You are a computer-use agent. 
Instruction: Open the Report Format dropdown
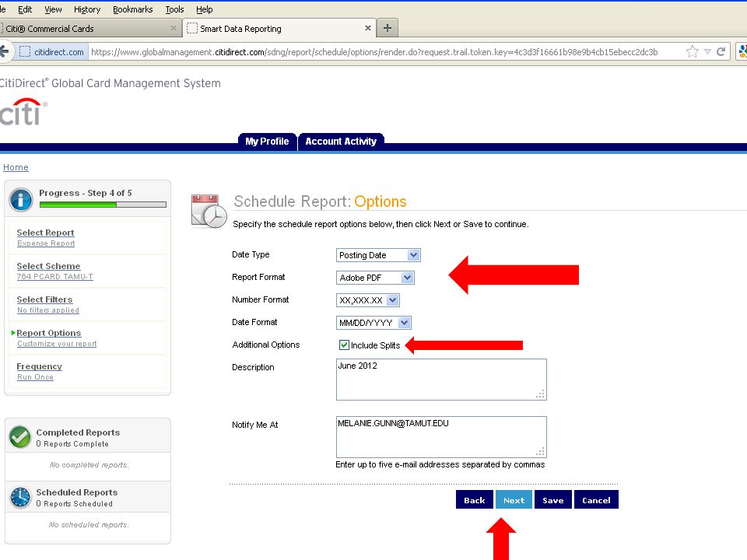(375, 278)
